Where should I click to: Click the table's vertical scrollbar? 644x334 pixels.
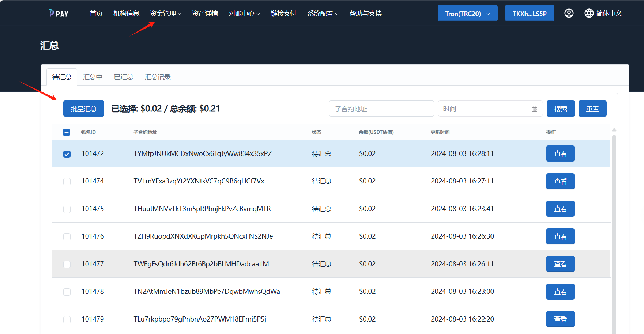tap(614, 234)
